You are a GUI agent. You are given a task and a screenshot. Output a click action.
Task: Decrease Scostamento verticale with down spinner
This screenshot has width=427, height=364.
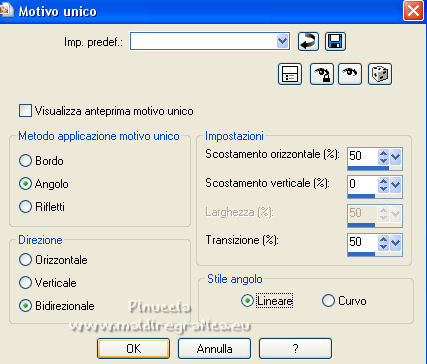click(x=384, y=189)
